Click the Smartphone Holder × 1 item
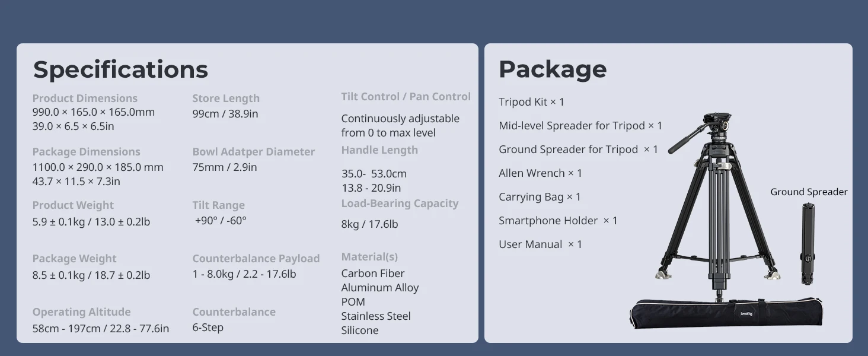The height and width of the screenshot is (356, 868). [x=558, y=221]
